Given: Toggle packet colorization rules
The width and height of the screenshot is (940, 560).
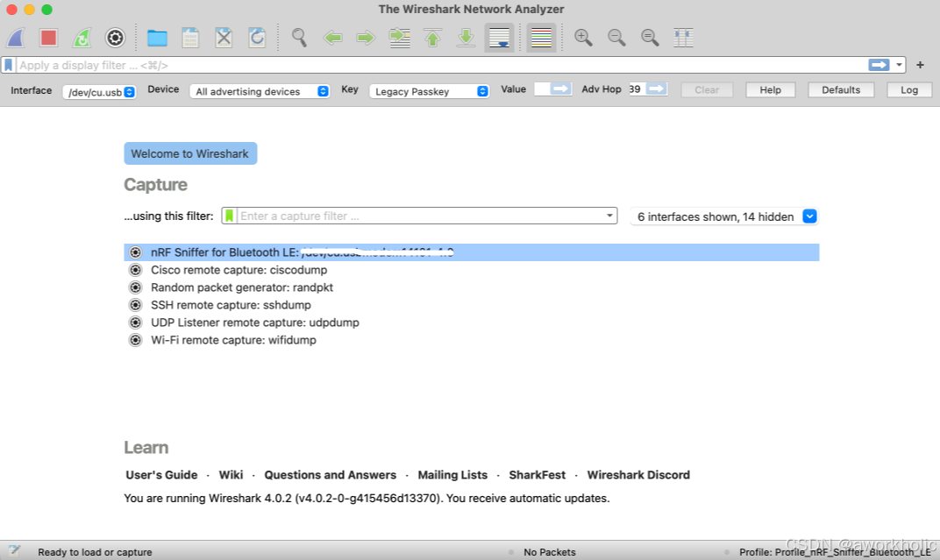Looking at the screenshot, I should pyautogui.click(x=541, y=38).
